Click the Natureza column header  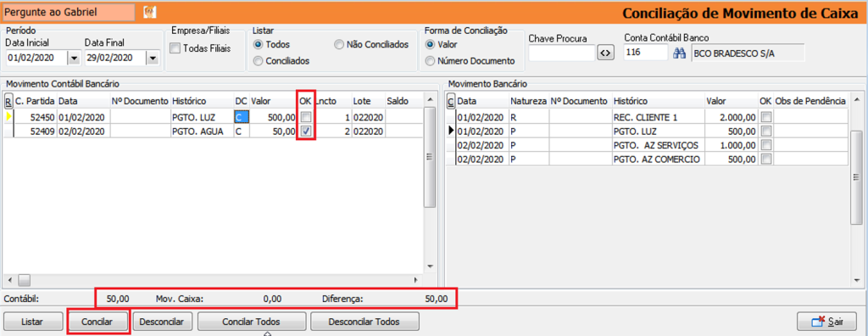point(529,102)
